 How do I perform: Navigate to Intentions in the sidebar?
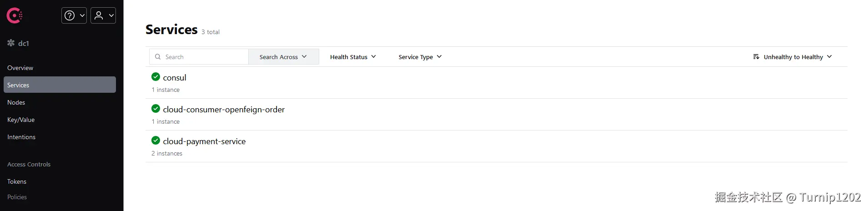coord(21,137)
